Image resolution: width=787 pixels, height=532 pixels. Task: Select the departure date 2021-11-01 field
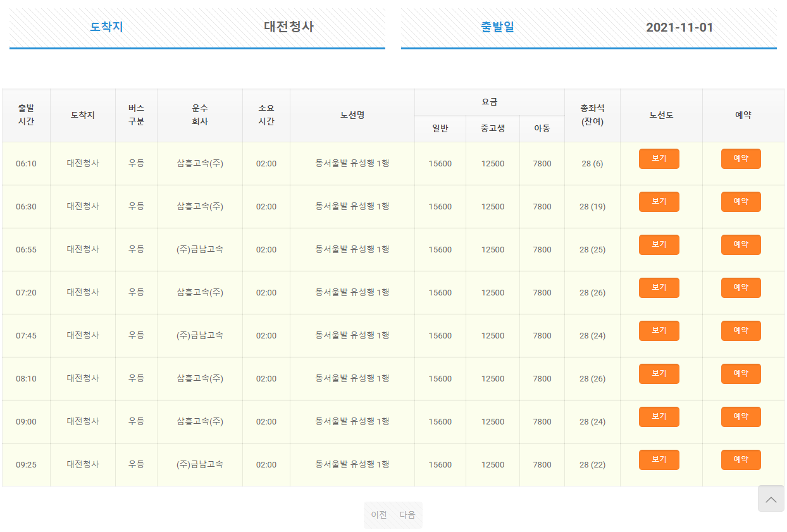[589, 28]
